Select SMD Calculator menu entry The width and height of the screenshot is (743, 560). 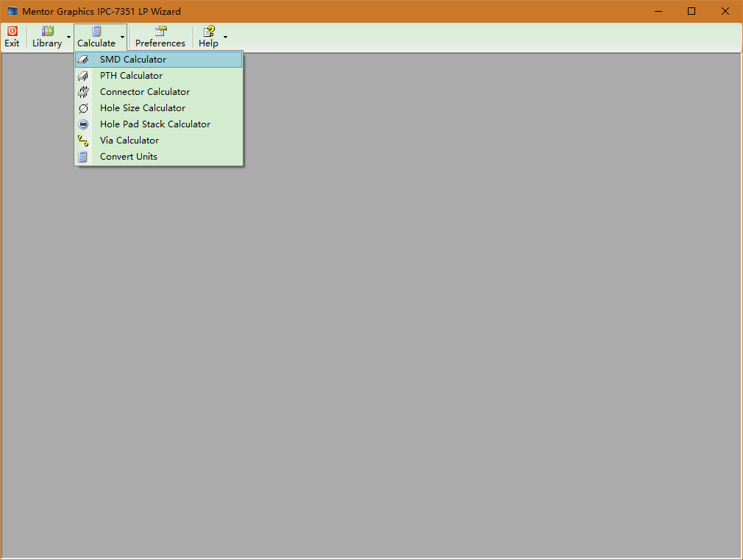tap(159, 60)
